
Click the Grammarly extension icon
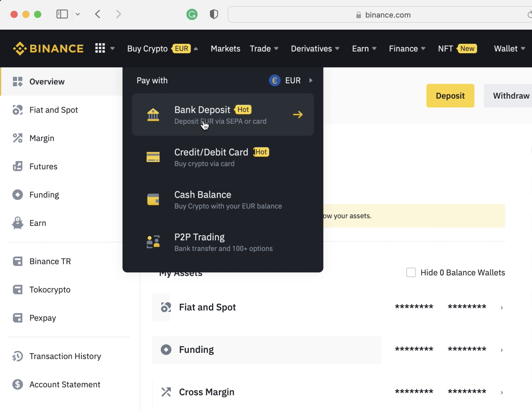click(192, 14)
